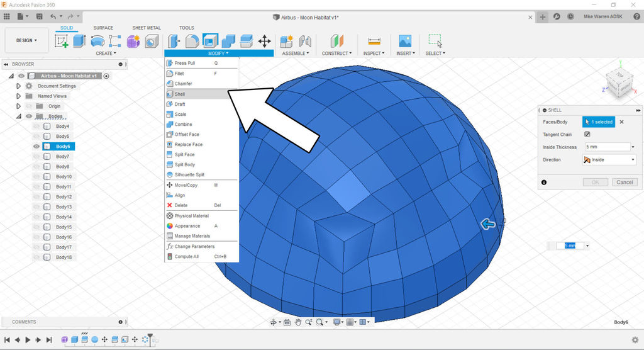Switch to the Sheet Metal tab
The height and width of the screenshot is (350, 644).
point(147,28)
